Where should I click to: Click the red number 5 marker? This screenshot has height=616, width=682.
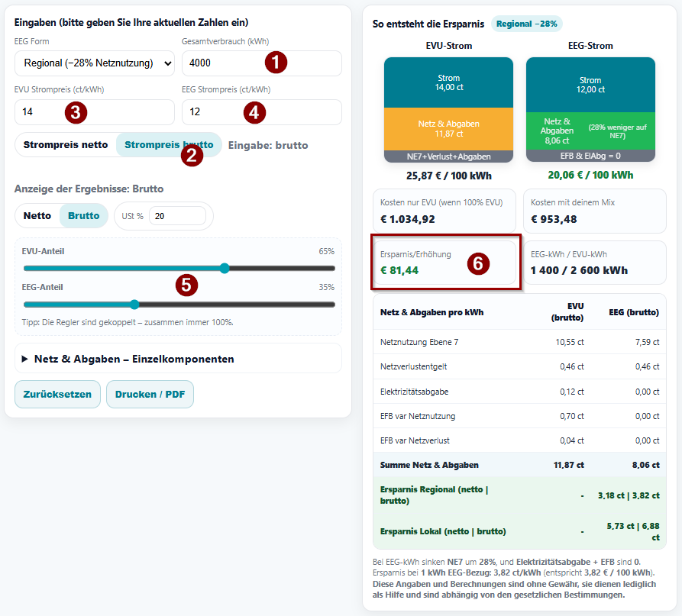click(186, 285)
